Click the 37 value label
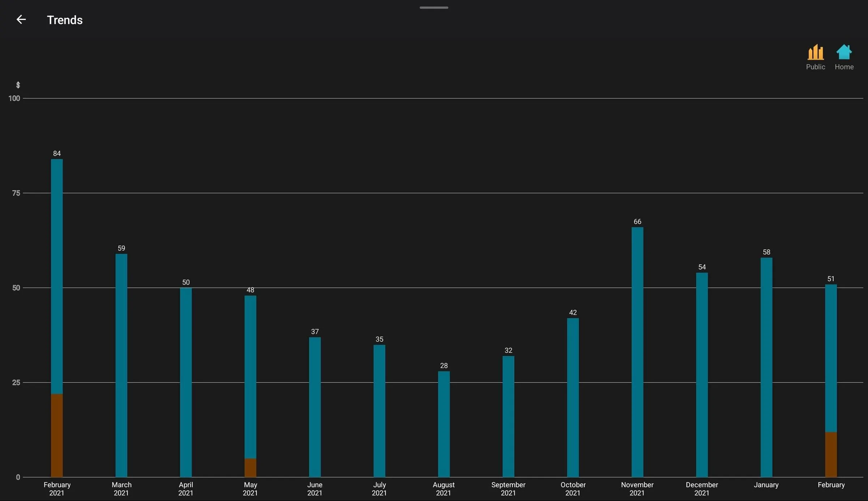Screen dimensions: 868x501 coord(315,331)
